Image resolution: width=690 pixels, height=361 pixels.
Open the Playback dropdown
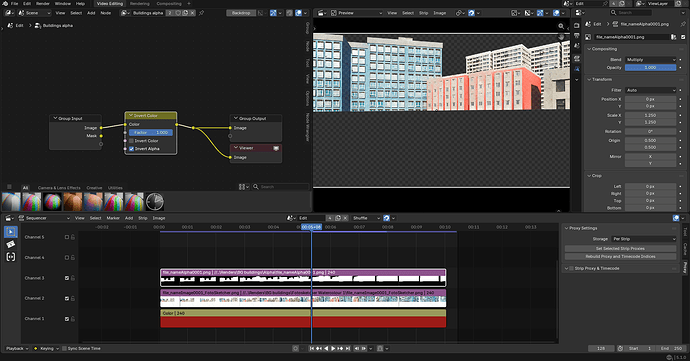(17, 348)
